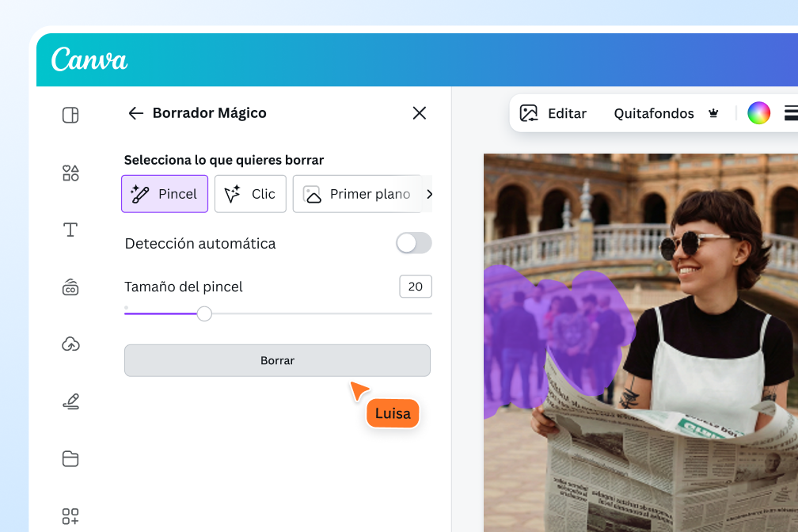Open the Design templates sidebar icon

tap(70, 115)
